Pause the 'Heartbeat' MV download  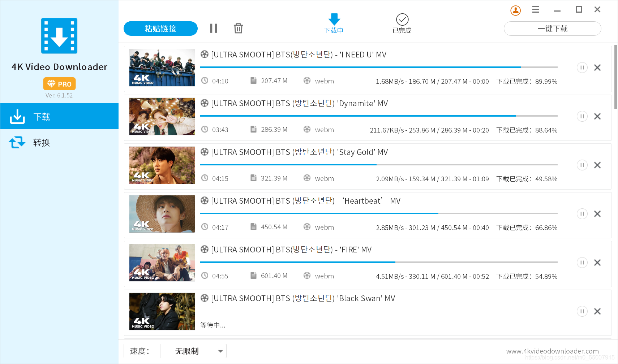coord(582,214)
